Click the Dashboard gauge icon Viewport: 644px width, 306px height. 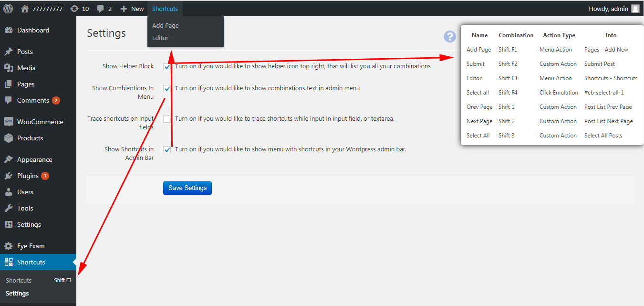tap(9, 30)
